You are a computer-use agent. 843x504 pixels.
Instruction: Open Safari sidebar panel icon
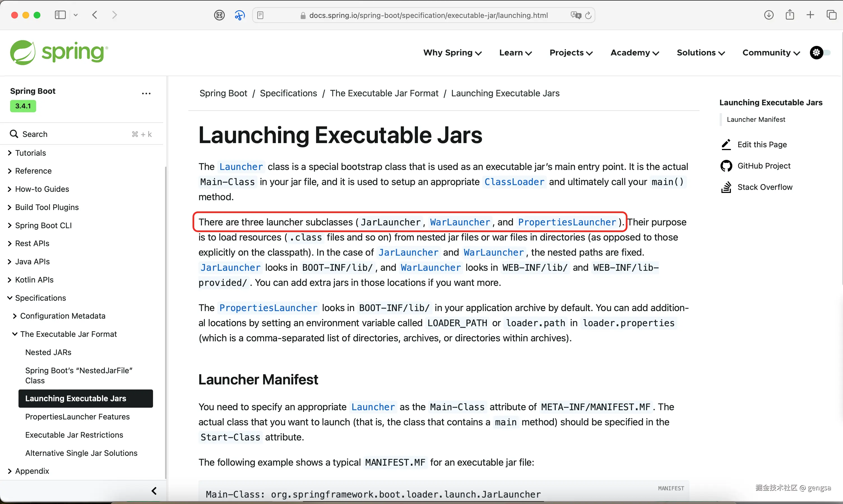point(60,15)
